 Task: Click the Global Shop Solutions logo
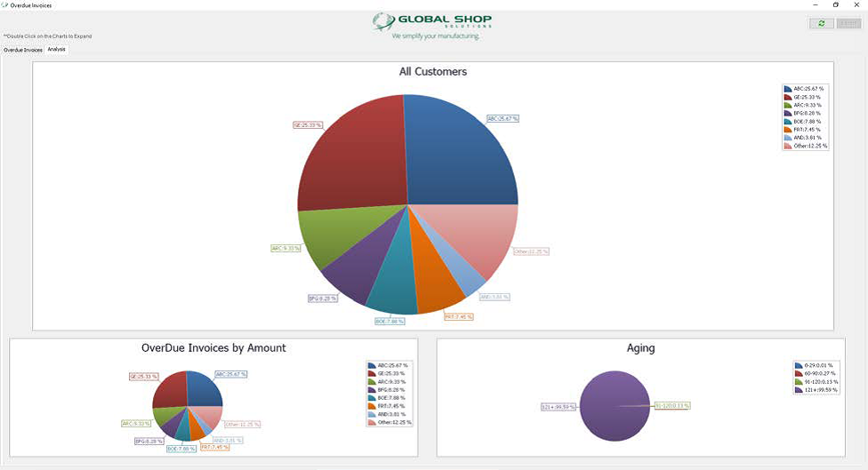[x=431, y=25]
